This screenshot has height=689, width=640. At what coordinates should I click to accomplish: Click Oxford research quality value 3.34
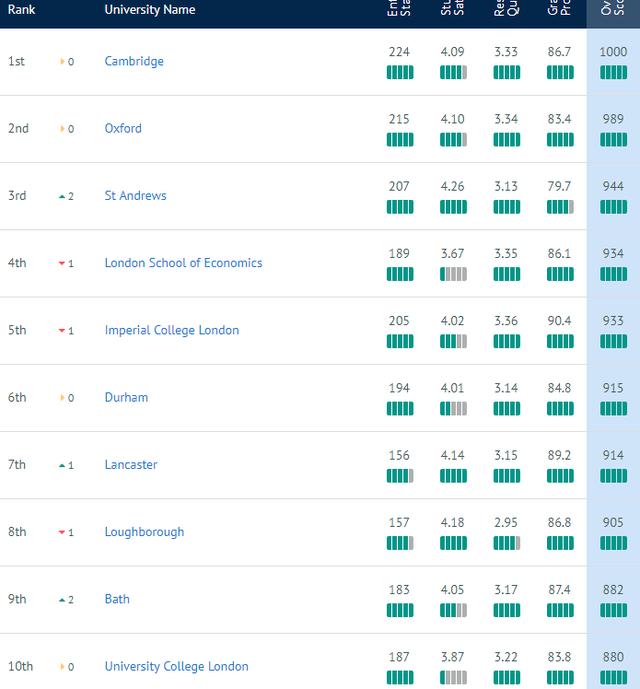[506, 119]
